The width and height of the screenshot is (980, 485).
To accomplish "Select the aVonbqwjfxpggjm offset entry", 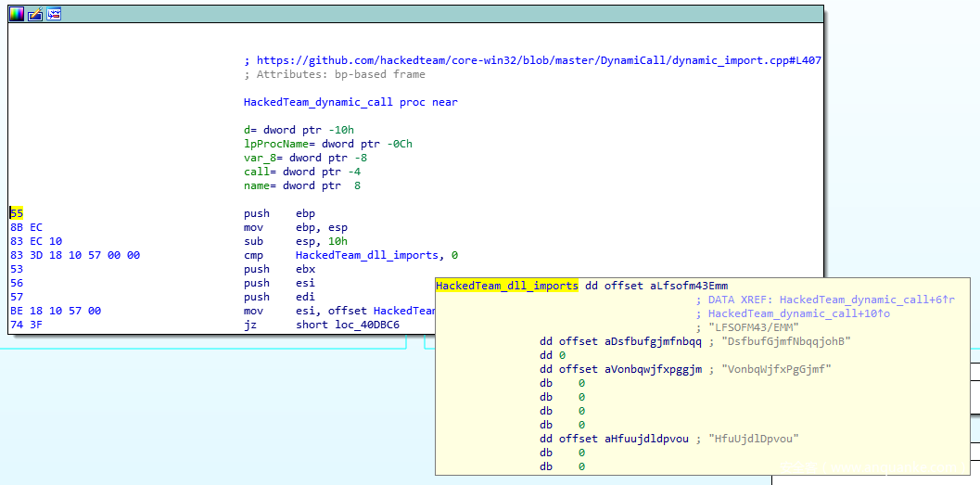I will (649, 369).
